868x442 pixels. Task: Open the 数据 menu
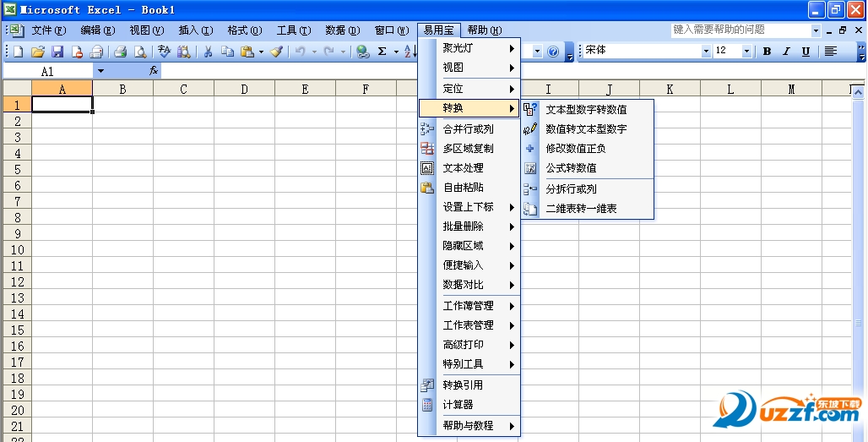(x=343, y=30)
